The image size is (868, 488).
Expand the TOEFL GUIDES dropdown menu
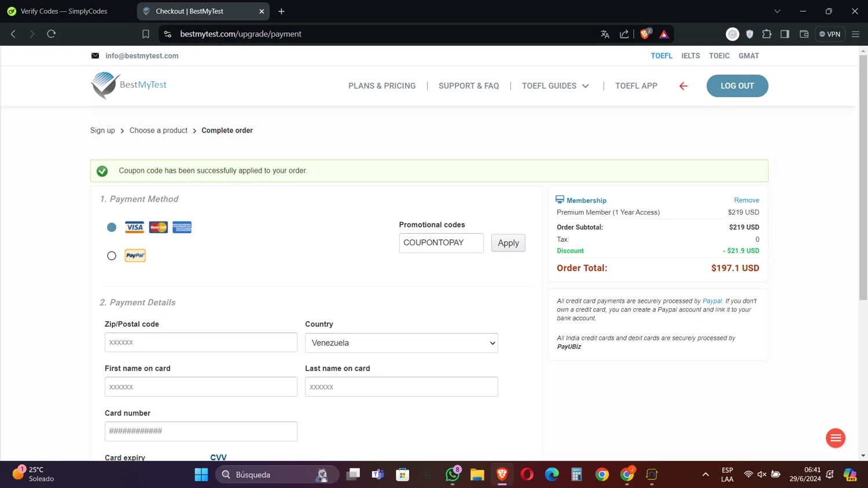coord(556,86)
